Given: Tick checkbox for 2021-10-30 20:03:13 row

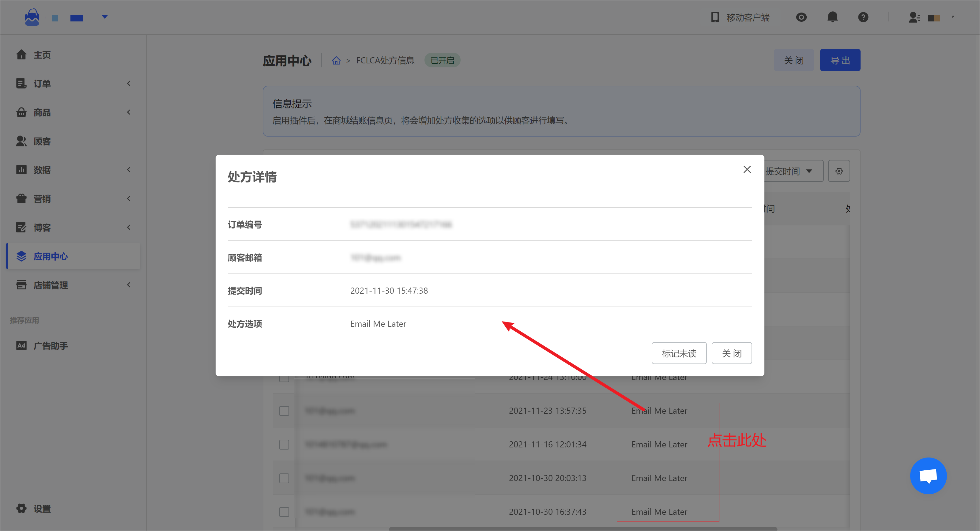Looking at the screenshot, I should [x=284, y=478].
